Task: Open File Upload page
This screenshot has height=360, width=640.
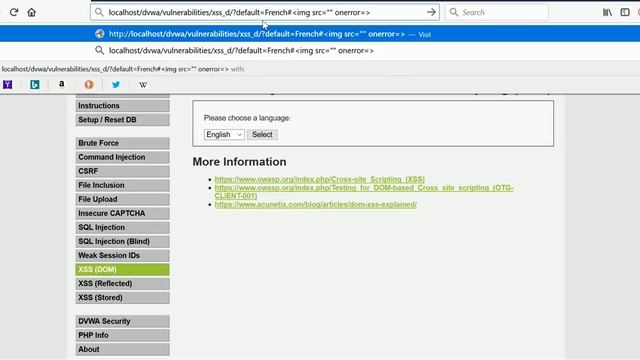Action: click(122, 200)
